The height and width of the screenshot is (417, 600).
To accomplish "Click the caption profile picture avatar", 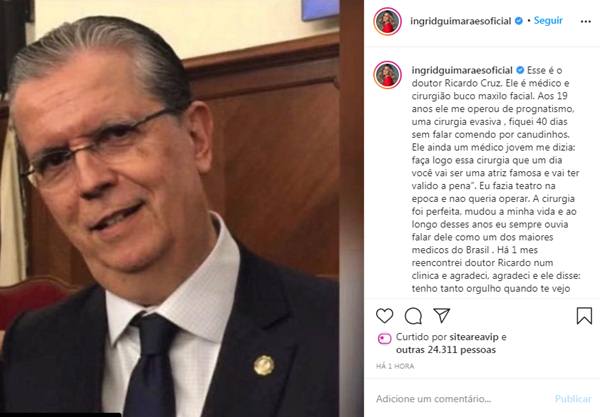I will 388,75.
